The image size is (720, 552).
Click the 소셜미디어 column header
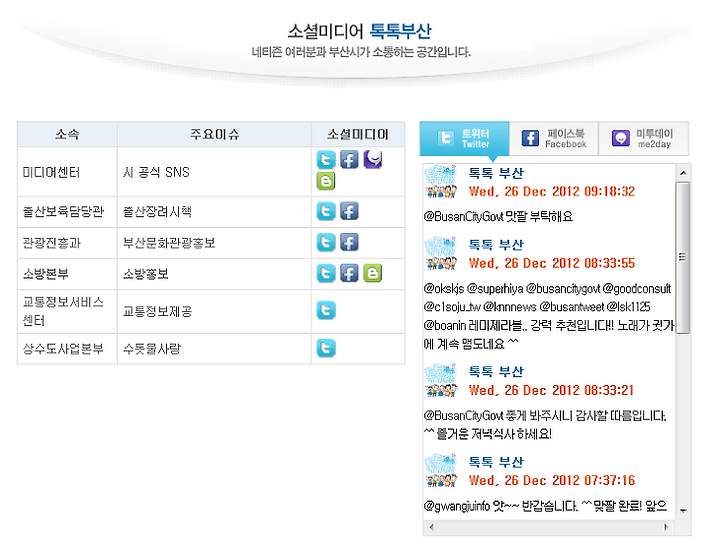tap(358, 134)
